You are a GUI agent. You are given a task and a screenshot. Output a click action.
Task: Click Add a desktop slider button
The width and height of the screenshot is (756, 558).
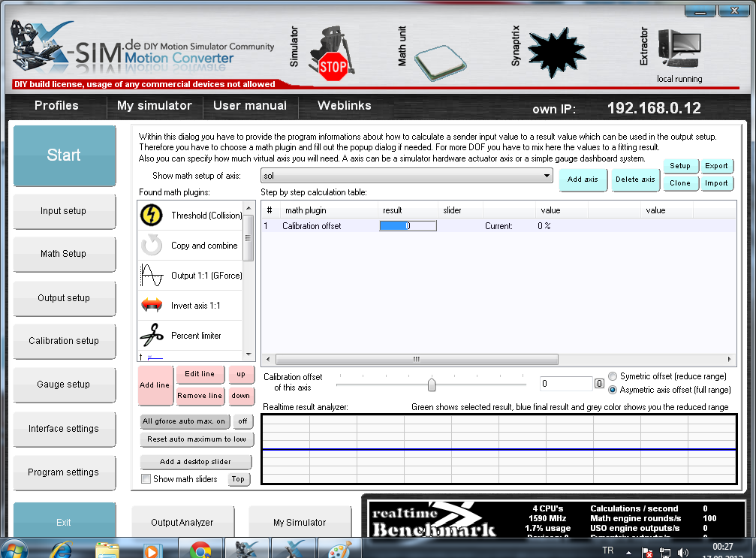pos(195,462)
